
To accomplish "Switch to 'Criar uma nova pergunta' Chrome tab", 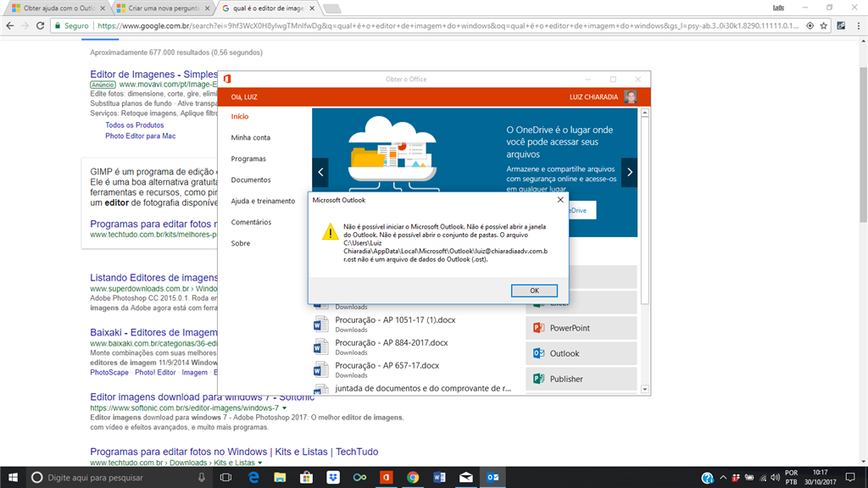I will tap(163, 8).
